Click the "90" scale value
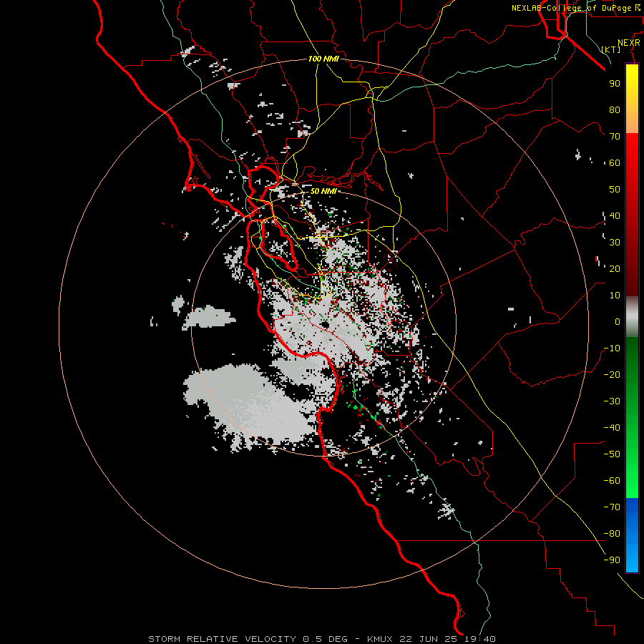This screenshot has height=644, width=644. coord(615,84)
